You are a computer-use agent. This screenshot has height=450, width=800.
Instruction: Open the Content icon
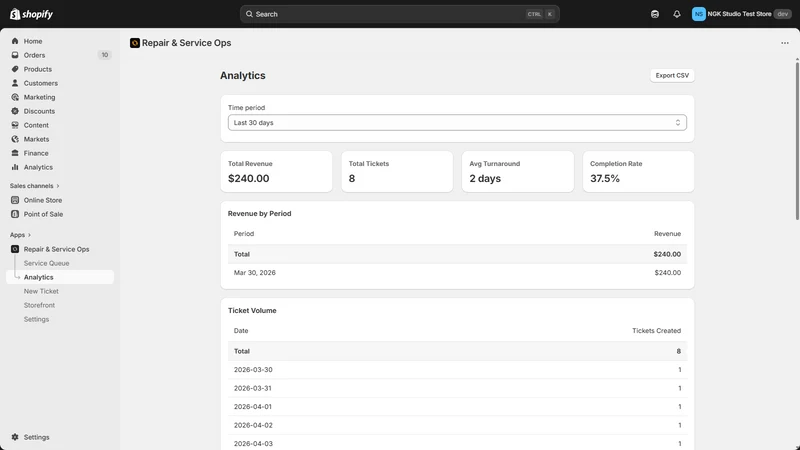15,125
